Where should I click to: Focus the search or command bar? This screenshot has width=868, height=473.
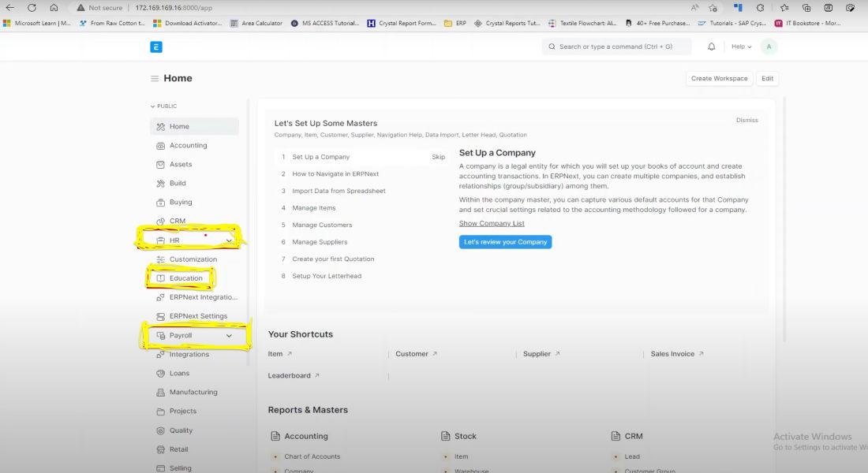[x=617, y=47]
